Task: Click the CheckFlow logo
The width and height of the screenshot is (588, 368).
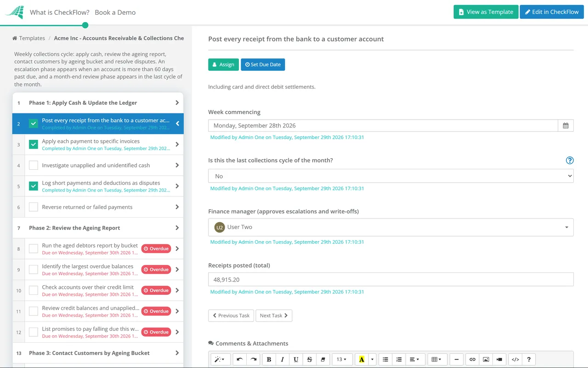Action: coord(14,12)
